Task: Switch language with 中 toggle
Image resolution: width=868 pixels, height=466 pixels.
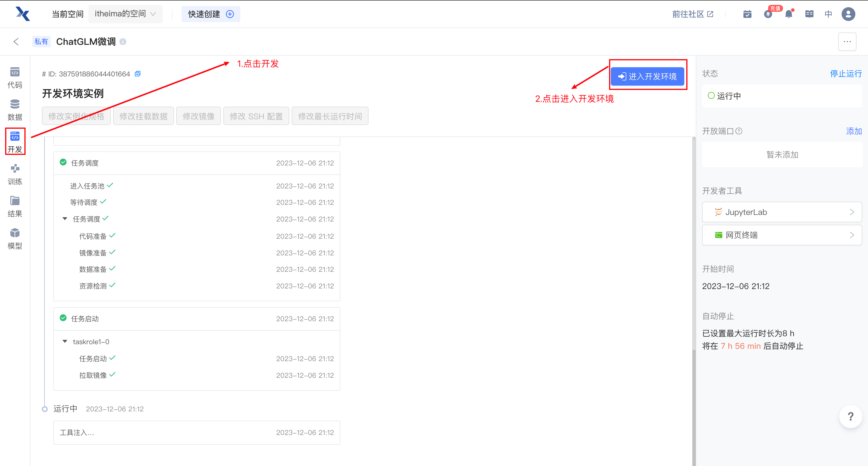Action: (828, 14)
